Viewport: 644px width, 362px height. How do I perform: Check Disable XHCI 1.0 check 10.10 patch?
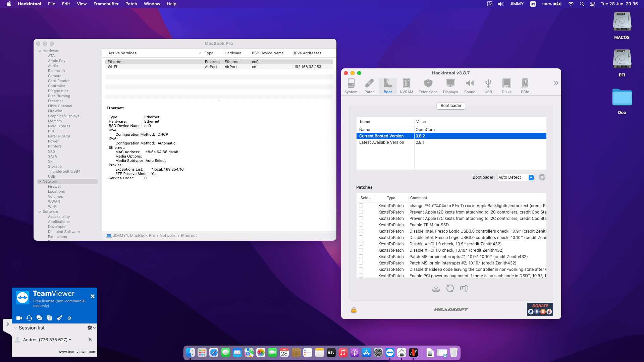click(361, 250)
